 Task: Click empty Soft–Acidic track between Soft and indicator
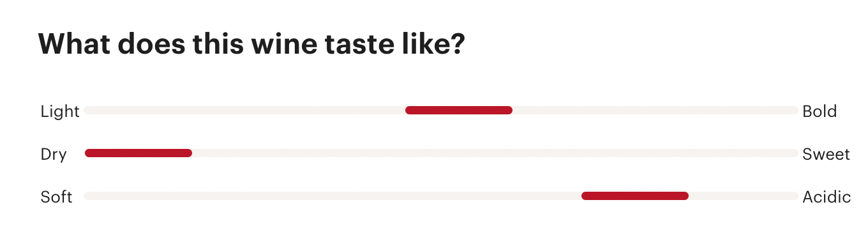point(333,196)
